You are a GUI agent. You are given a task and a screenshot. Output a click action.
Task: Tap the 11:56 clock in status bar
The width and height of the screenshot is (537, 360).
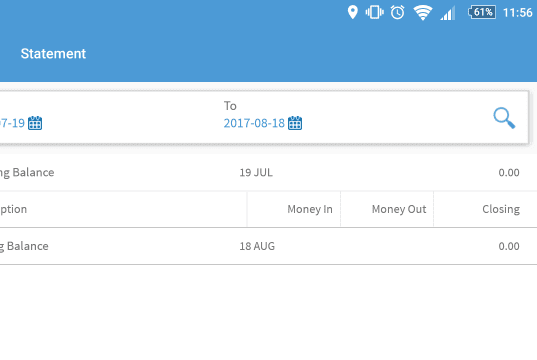click(517, 13)
